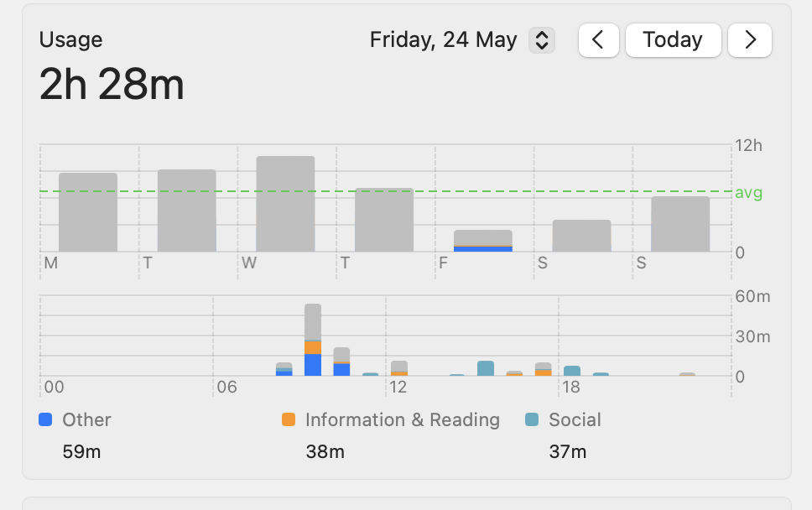The width and height of the screenshot is (812, 510).
Task: Click the green avg line label
Action: pyautogui.click(x=748, y=193)
